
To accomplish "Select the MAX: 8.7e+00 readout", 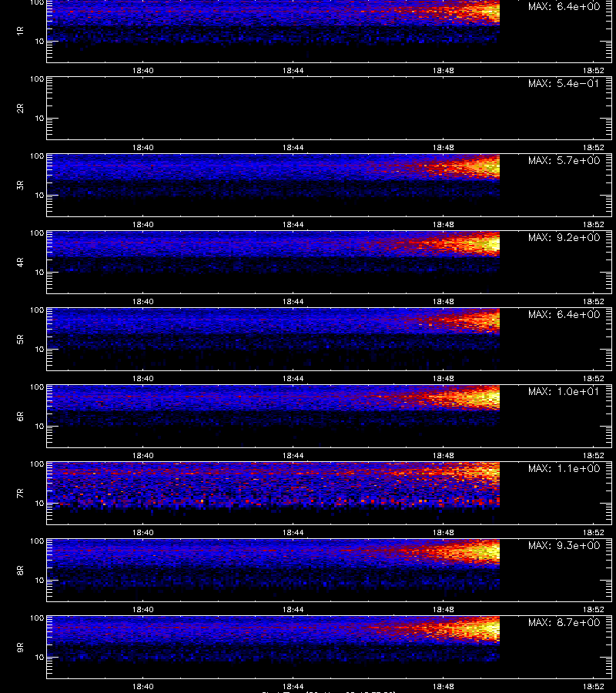I will point(564,622).
